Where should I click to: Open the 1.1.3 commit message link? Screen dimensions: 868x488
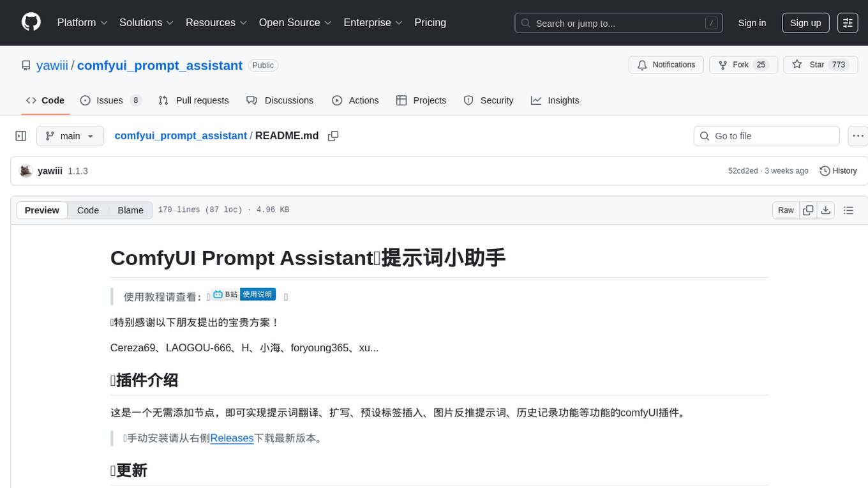pos(78,171)
